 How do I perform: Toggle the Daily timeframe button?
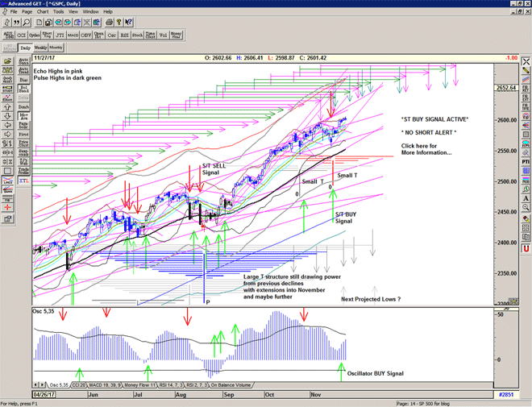[25, 48]
